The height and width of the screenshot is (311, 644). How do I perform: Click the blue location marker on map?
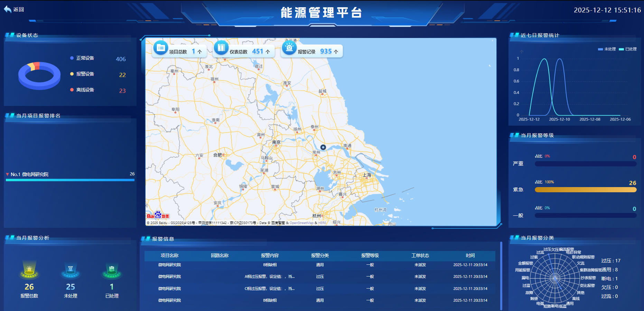point(323,147)
